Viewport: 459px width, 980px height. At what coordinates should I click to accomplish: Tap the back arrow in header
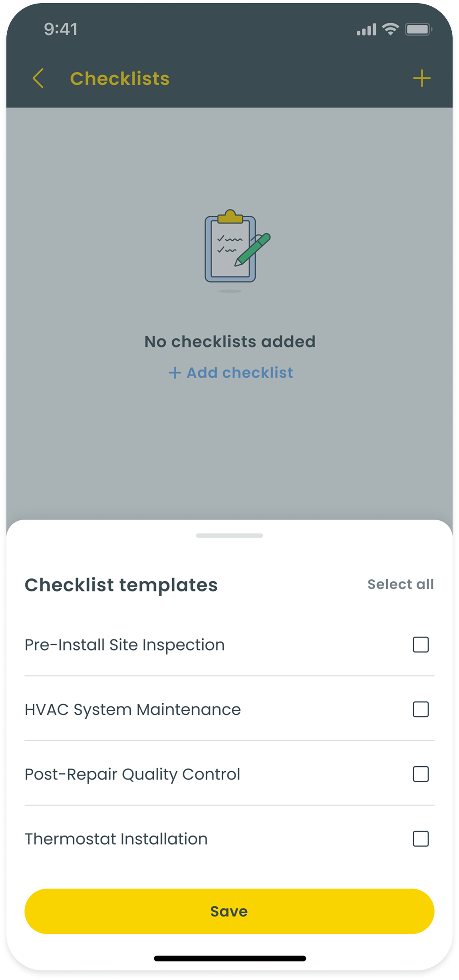pyautogui.click(x=38, y=78)
